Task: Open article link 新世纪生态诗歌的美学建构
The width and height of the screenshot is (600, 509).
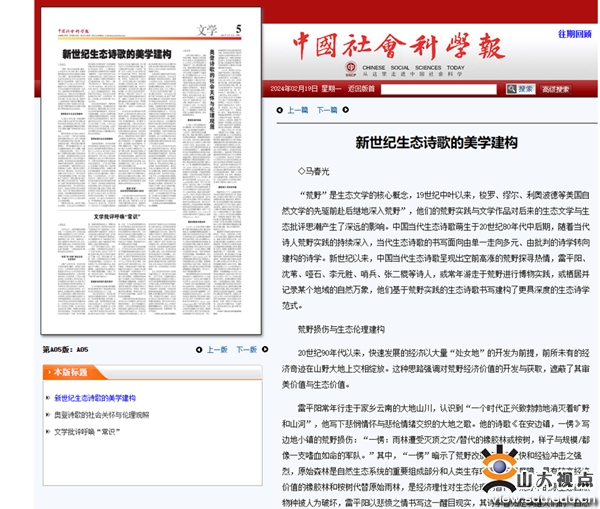Action: point(95,398)
